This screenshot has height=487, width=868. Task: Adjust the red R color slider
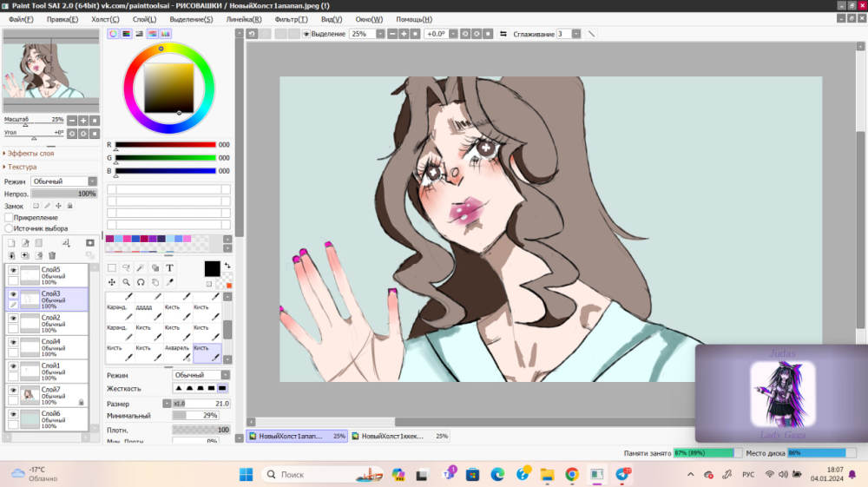165,145
